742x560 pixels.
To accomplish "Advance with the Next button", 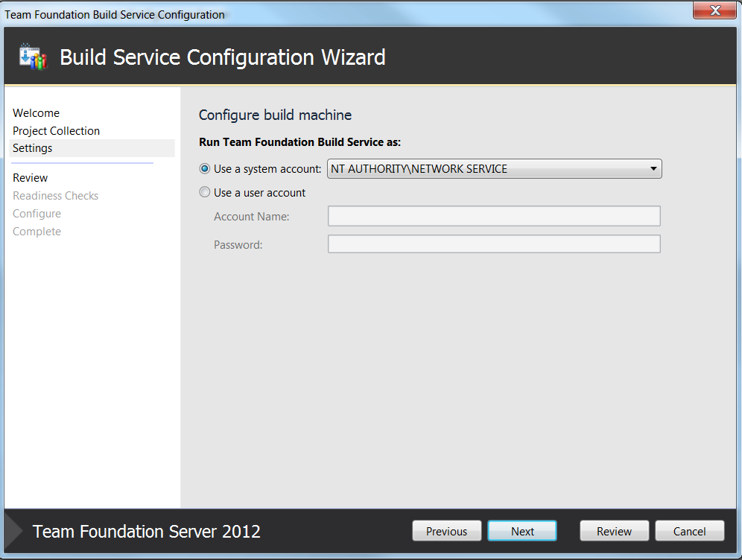I will tap(522, 531).
